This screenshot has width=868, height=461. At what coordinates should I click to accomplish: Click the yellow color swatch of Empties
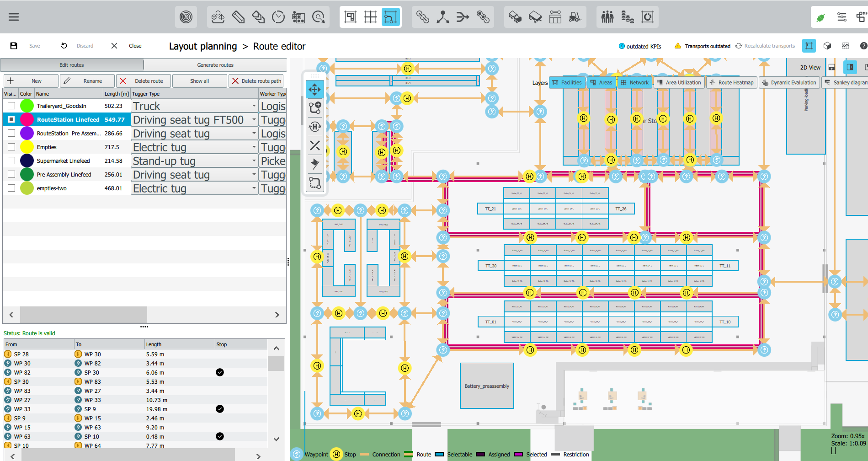(27, 147)
